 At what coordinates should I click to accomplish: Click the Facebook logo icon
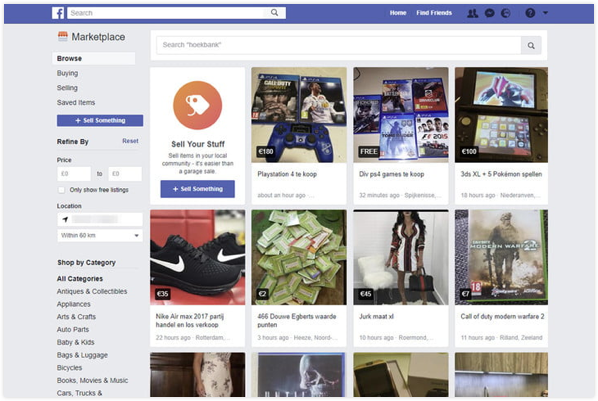pos(58,13)
